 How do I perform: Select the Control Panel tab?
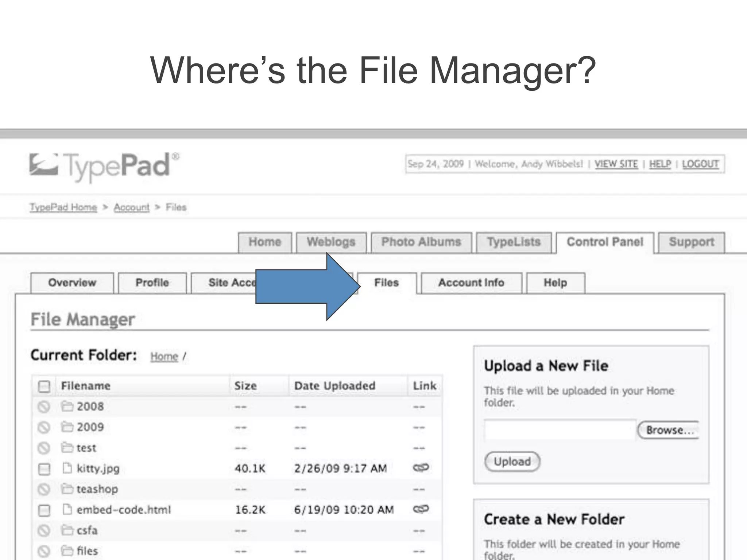click(x=605, y=242)
